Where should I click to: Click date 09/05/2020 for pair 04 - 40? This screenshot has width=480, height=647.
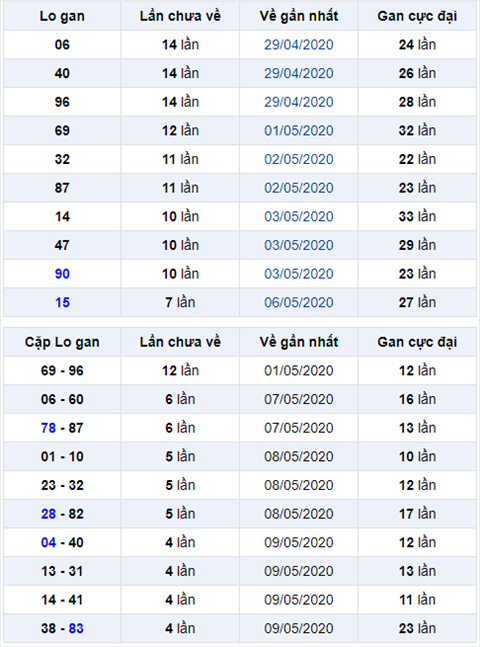pos(299,543)
